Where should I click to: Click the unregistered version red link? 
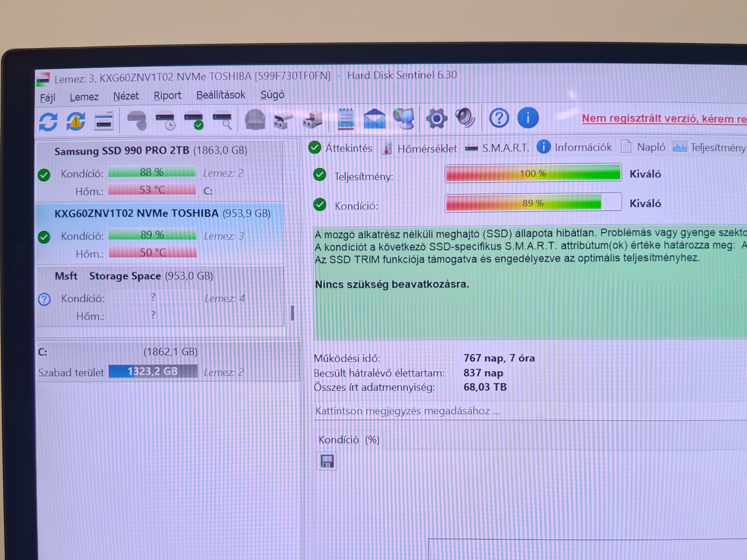[x=664, y=118]
